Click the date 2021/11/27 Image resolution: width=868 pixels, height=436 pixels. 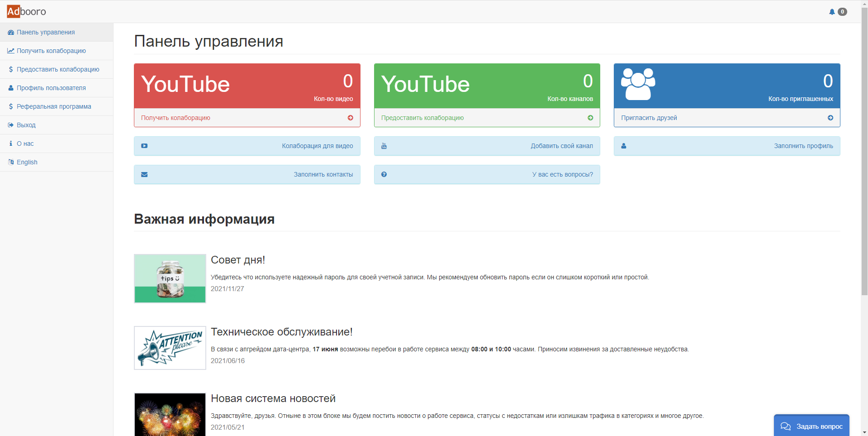(x=228, y=289)
